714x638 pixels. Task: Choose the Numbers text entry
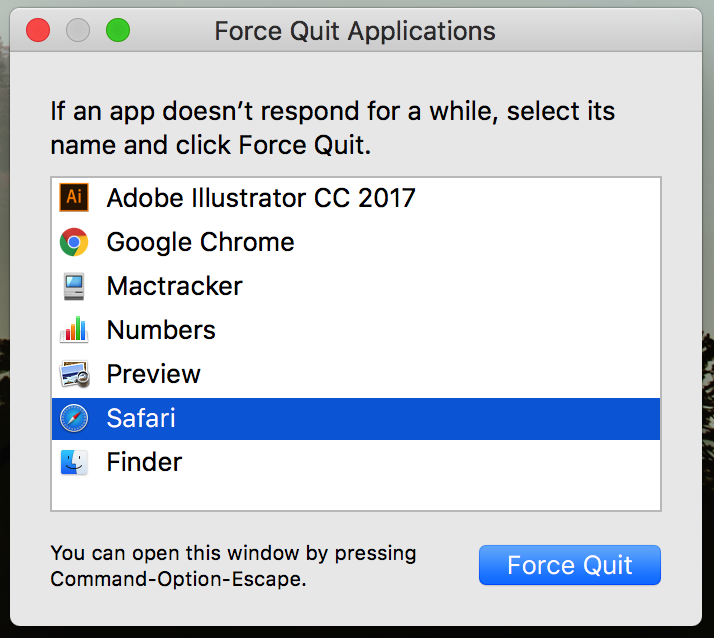(161, 330)
